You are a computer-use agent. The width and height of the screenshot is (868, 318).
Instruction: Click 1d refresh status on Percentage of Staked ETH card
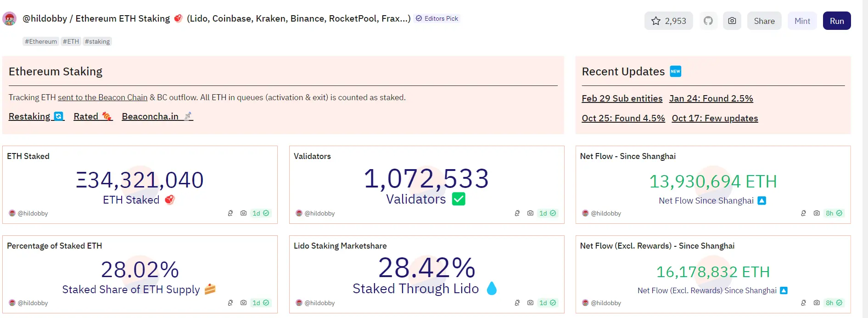[x=261, y=303]
